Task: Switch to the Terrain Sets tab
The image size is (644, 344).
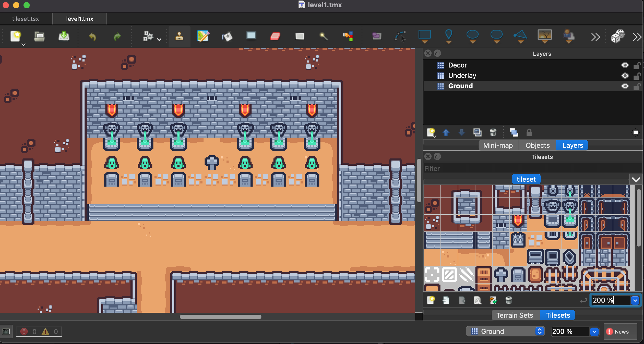Action: (515, 315)
